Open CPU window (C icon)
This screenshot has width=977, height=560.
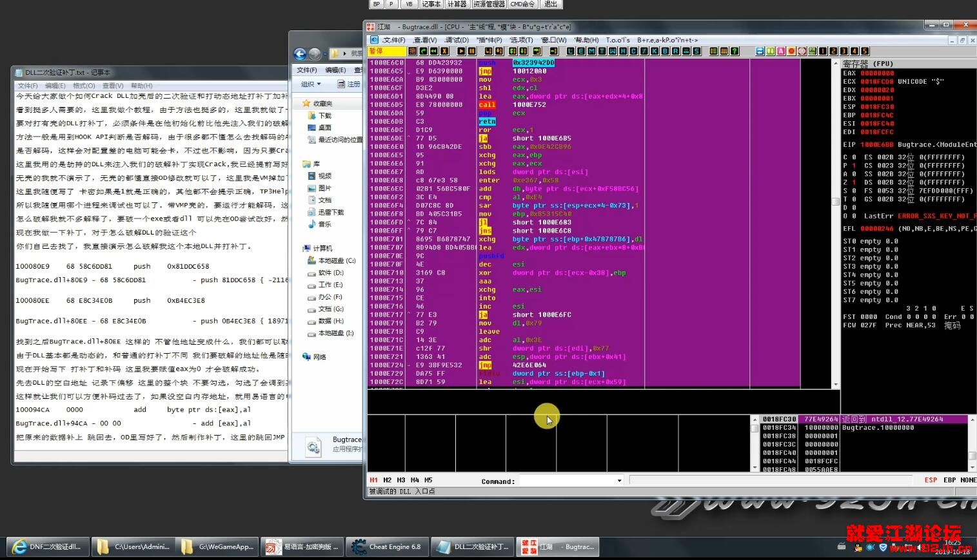pyautogui.click(x=634, y=51)
